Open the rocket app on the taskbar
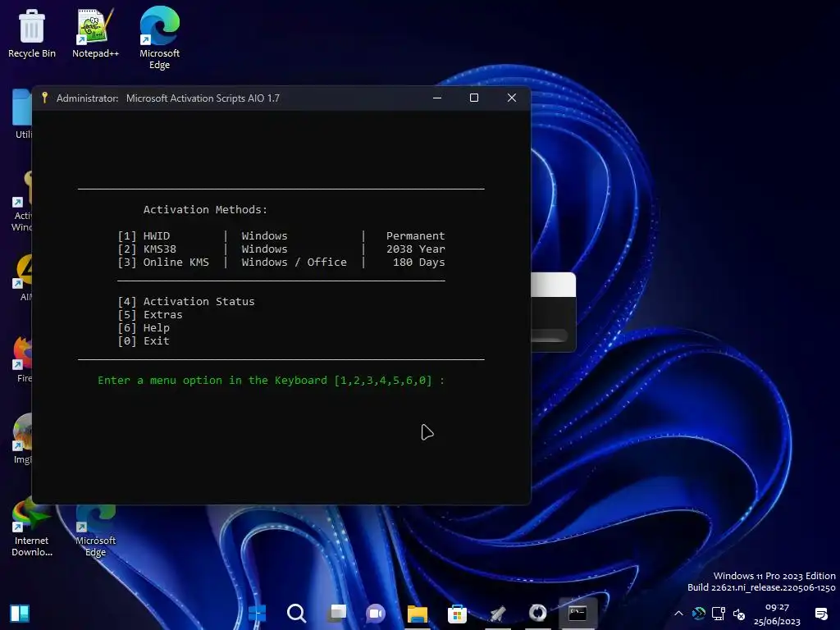Screen dimensions: 840x630 [x=498, y=614]
